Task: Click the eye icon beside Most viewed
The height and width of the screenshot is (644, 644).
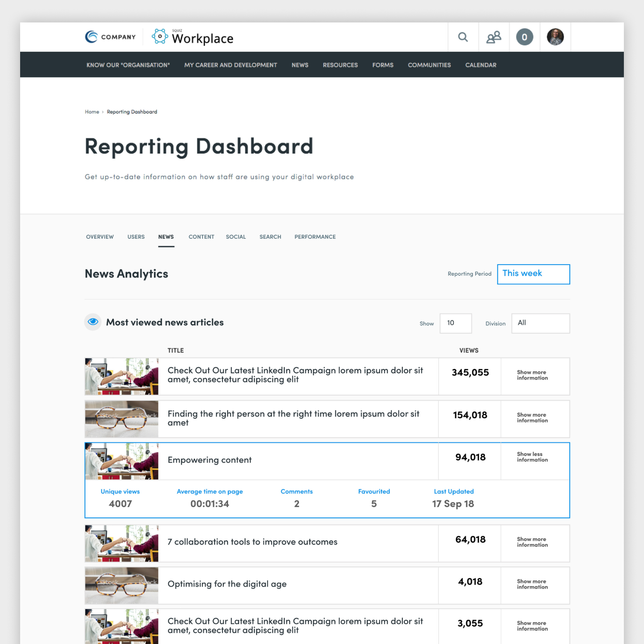Action: point(93,322)
